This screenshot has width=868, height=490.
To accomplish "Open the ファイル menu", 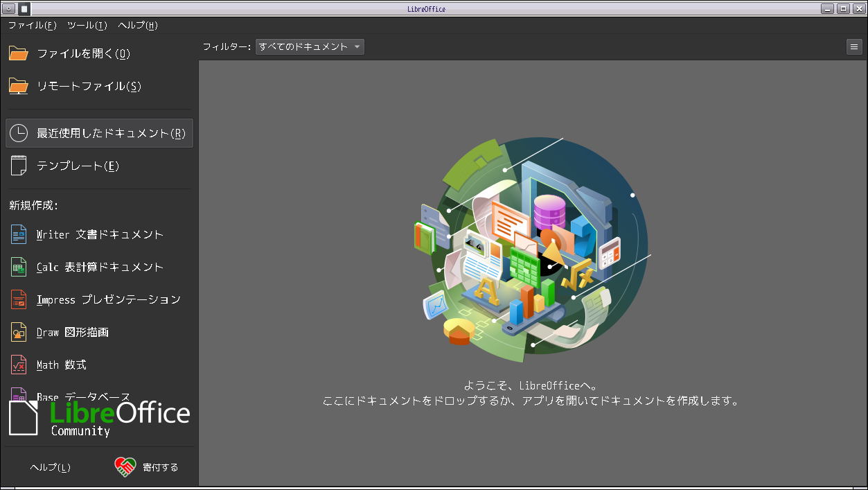I will click(x=32, y=26).
